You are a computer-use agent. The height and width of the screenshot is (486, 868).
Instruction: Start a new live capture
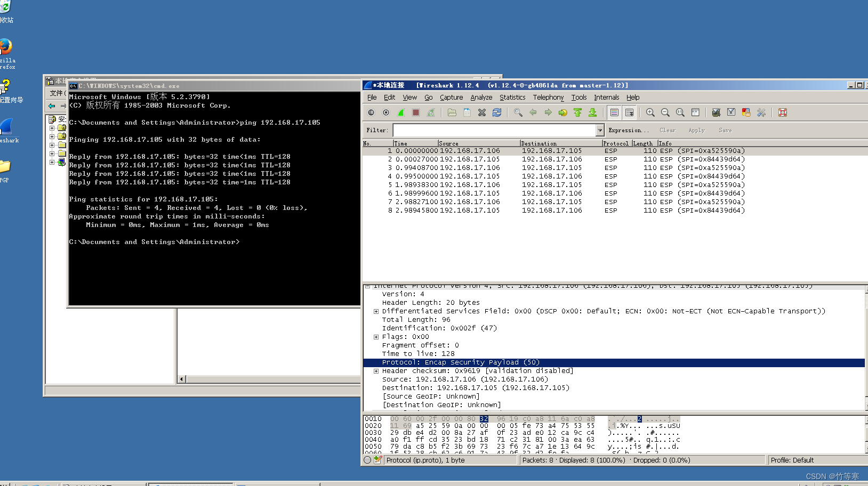401,112
